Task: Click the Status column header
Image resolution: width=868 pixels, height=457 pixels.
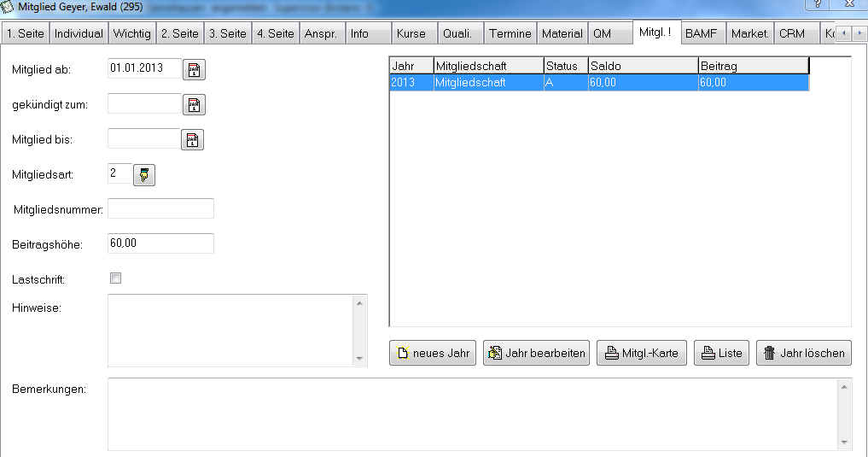Action: coord(566,66)
